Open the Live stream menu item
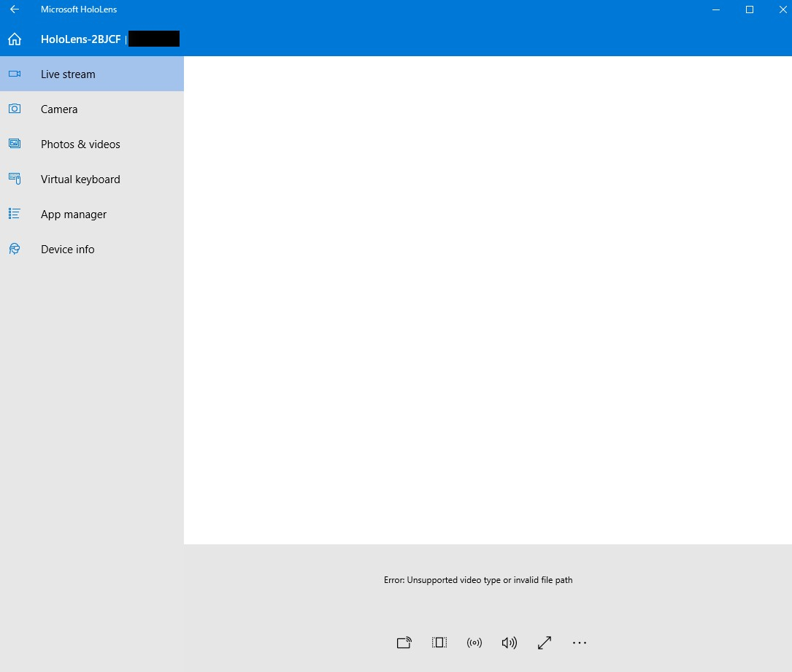 92,74
